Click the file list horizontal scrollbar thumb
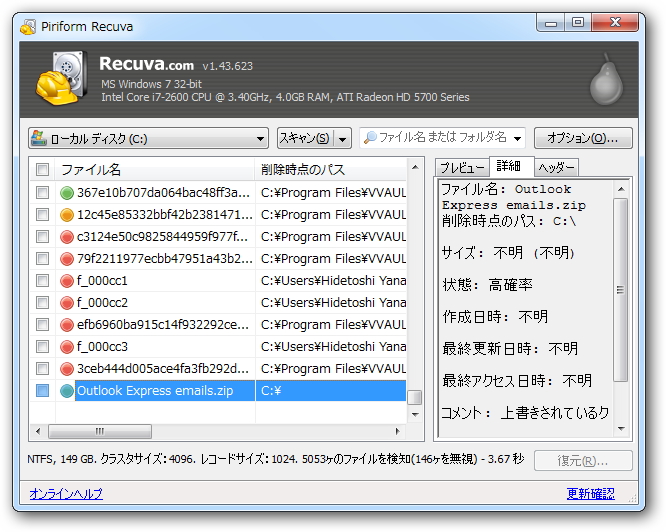The height and width of the screenshot is (532, 666). pos(100,431)
